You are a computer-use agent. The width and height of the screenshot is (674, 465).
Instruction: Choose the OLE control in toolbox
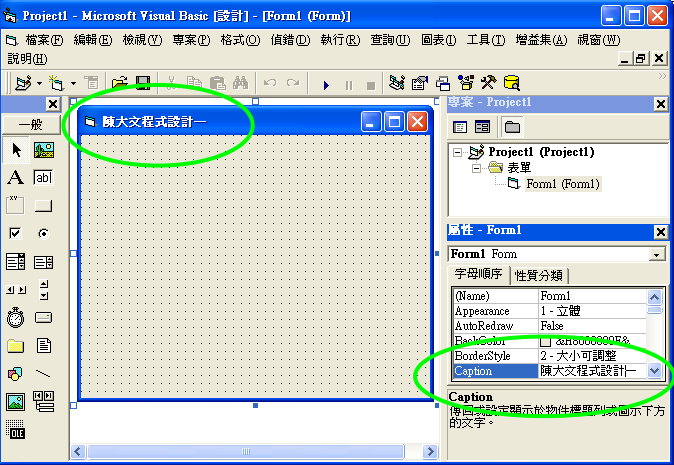click(16, 430)
